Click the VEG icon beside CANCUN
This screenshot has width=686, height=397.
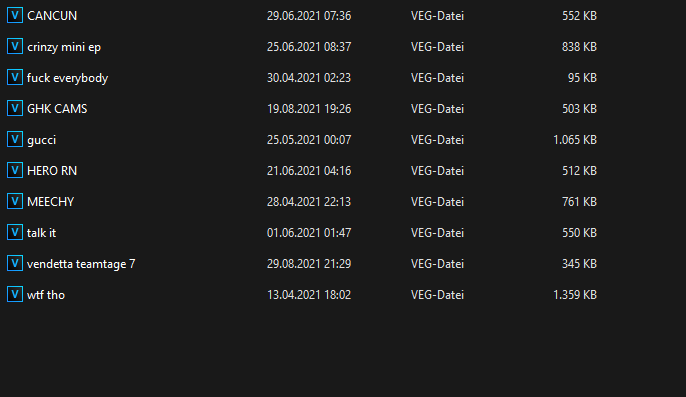(14, 15)
